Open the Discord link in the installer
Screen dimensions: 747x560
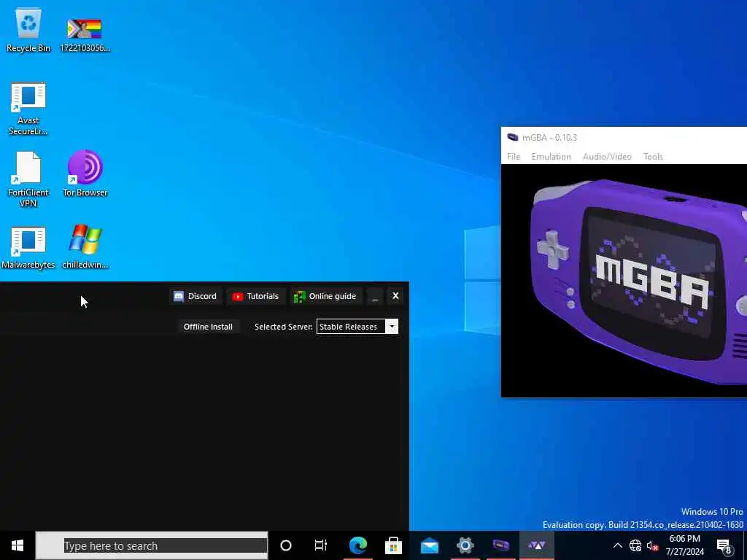click(x=196, y=296)
